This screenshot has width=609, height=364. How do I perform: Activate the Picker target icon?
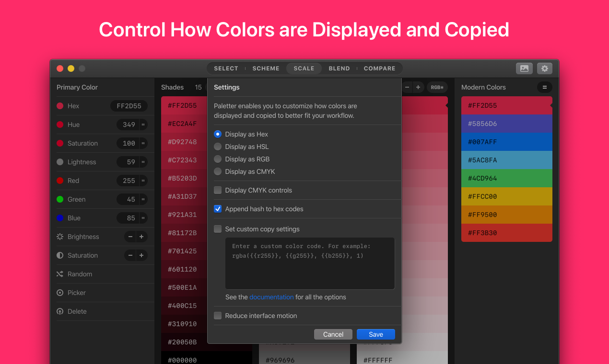point(60,293)
